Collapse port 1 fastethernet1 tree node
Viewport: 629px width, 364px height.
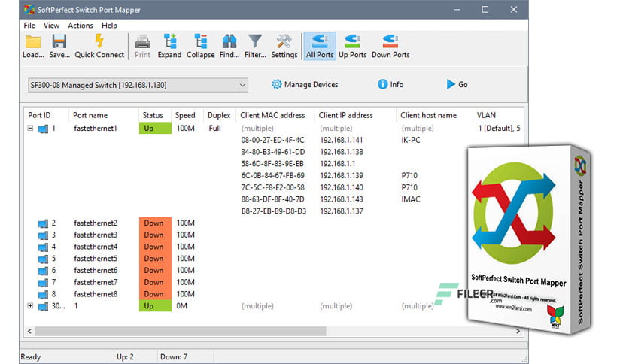point(31,129)
